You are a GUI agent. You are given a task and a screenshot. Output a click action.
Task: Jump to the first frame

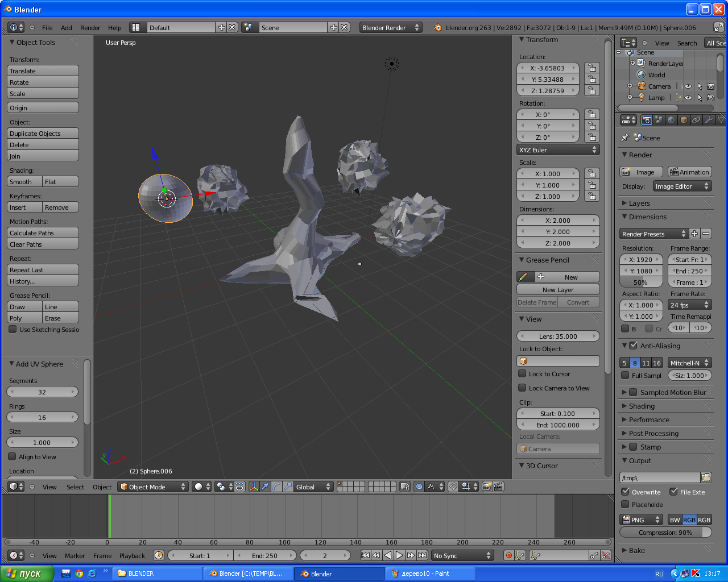point(365,555)
